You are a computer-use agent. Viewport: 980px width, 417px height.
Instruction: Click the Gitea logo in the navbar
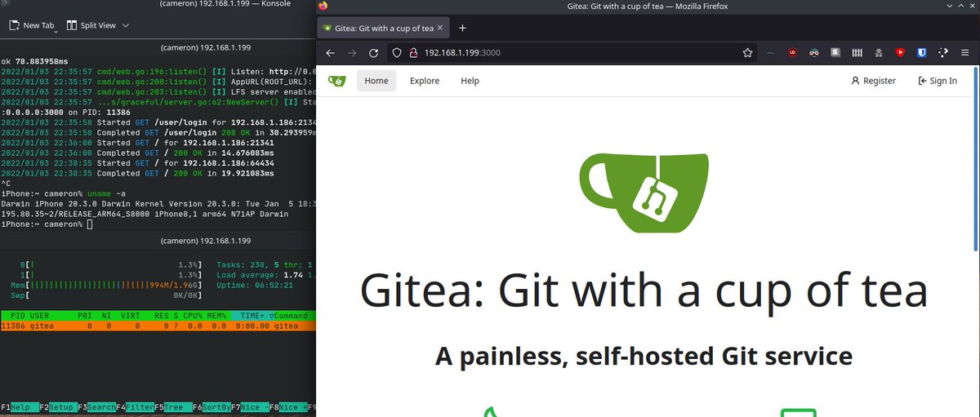(336, 81)
